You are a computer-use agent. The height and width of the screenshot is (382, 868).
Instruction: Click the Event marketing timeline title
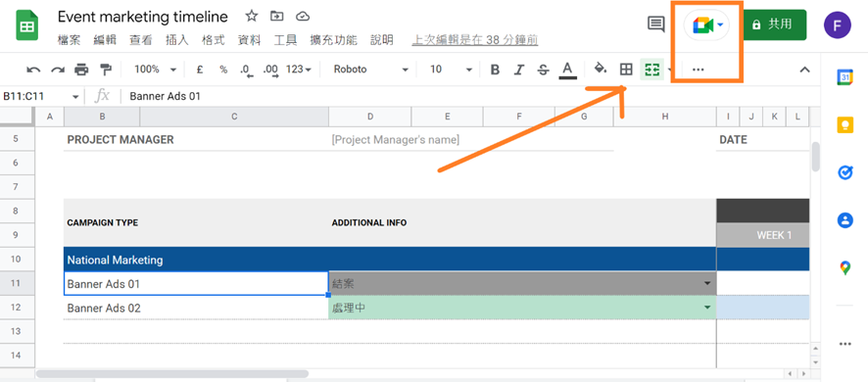(142, 17)
